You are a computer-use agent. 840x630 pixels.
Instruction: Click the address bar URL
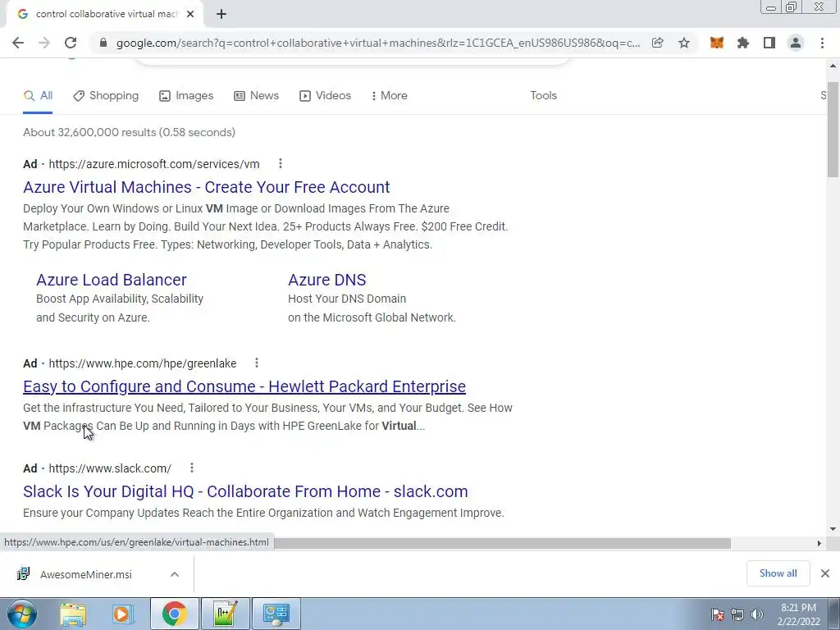point(377,43)
